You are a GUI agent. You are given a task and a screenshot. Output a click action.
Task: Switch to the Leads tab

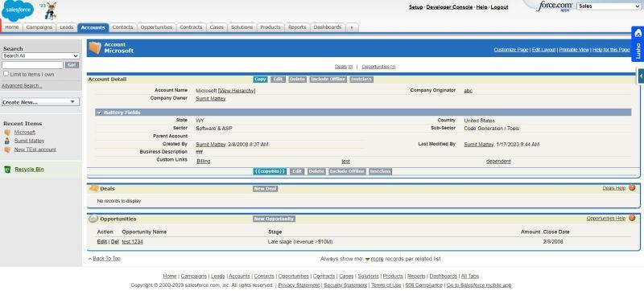point(67,27)
